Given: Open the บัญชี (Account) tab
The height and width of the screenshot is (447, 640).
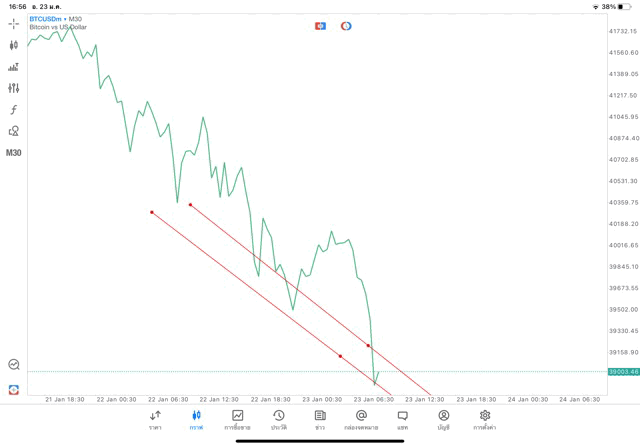Looking at the screenshot, I should [x=443, y=420].
